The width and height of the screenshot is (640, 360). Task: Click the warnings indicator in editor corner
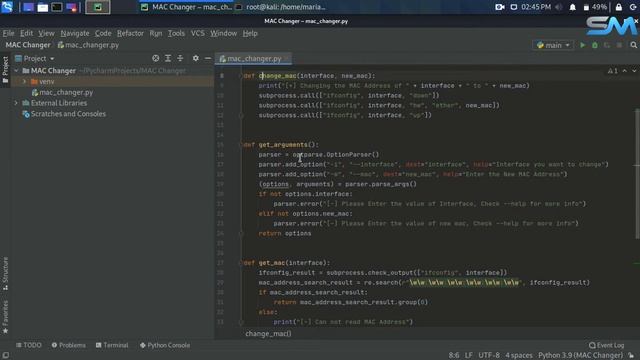point(612,71)
